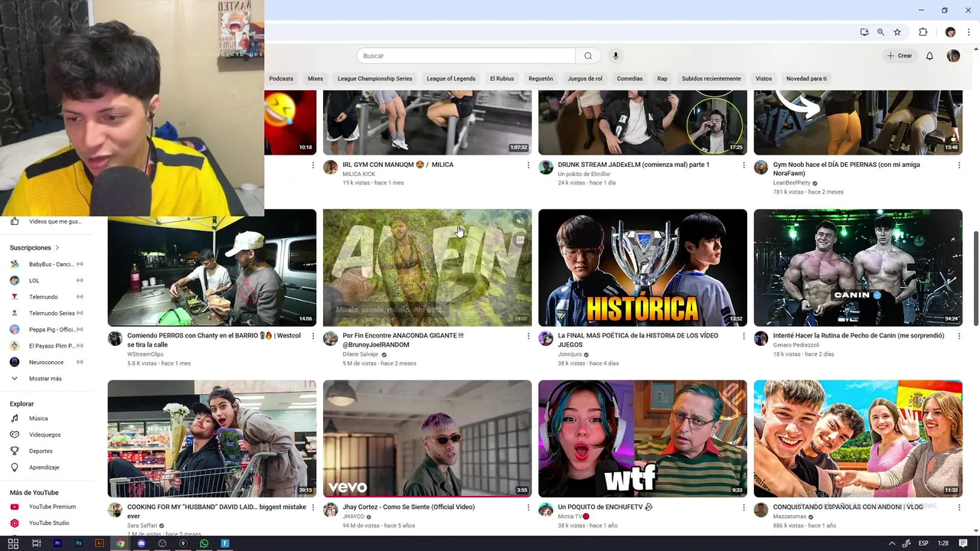Open WhatsApp from taskbar
The width and height of the screenshot is (980, 551).
click(x=204, y=543)
